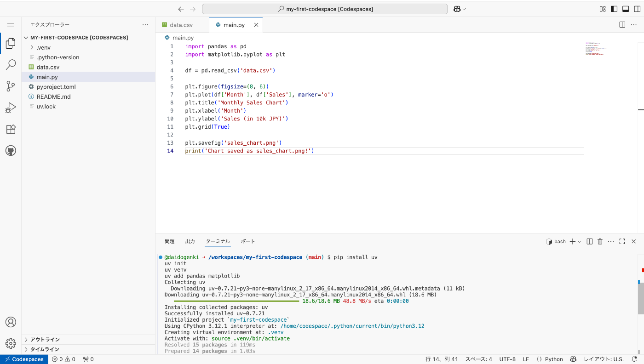Open notifications bell in status bar
This screenshot has width=644, height=364.
634,359
